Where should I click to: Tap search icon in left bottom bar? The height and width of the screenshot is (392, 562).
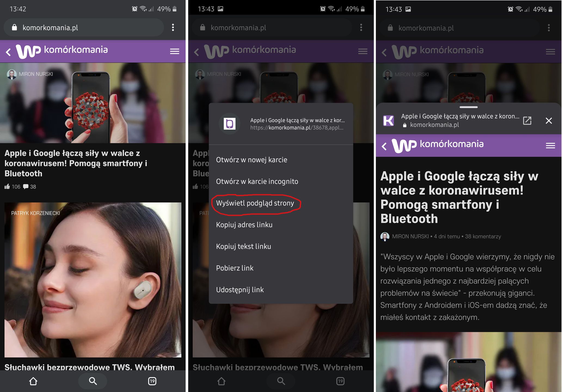[93, 381]
